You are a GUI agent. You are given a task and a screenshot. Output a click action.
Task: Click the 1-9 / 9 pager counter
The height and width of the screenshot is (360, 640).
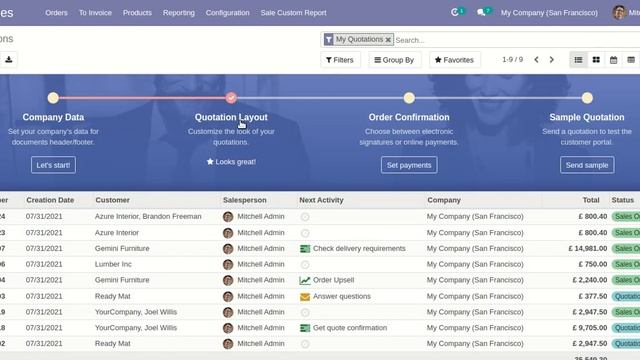coord(512,60)
